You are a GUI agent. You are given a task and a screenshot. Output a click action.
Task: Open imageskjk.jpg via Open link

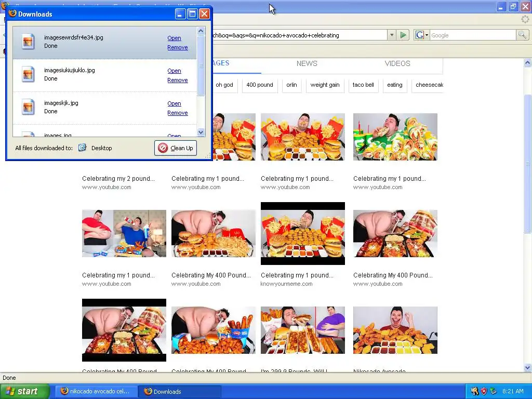coord(174,103)
